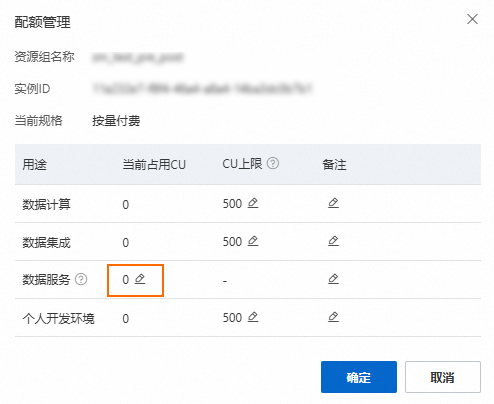The height and width of the screenshot is (404, 494).
Task: Click the 备注 column header
Action: point(334,164)
